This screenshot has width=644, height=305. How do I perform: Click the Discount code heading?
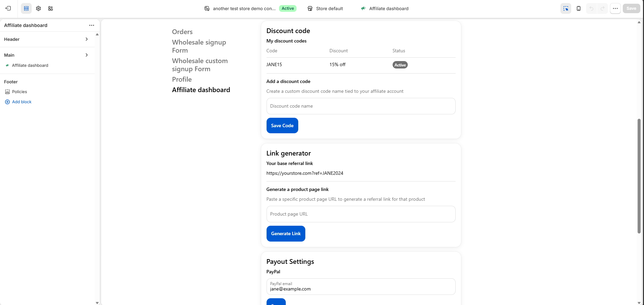click(288, 31)
